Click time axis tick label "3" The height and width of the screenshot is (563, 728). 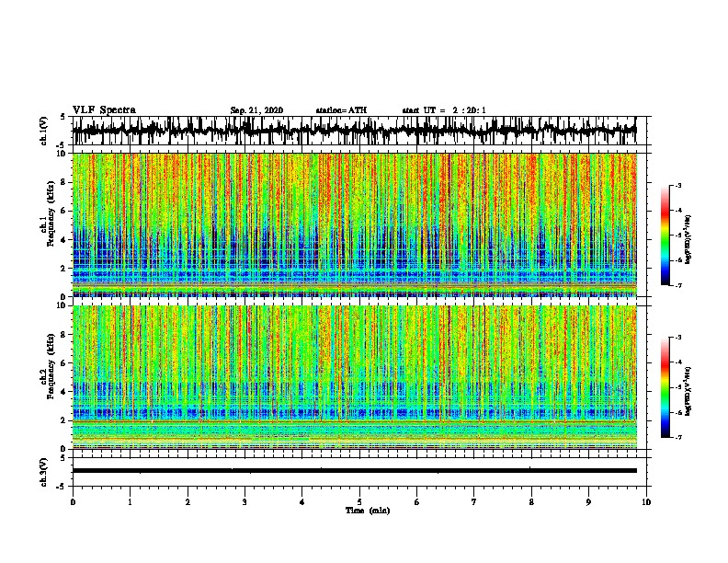pos(245,502)
